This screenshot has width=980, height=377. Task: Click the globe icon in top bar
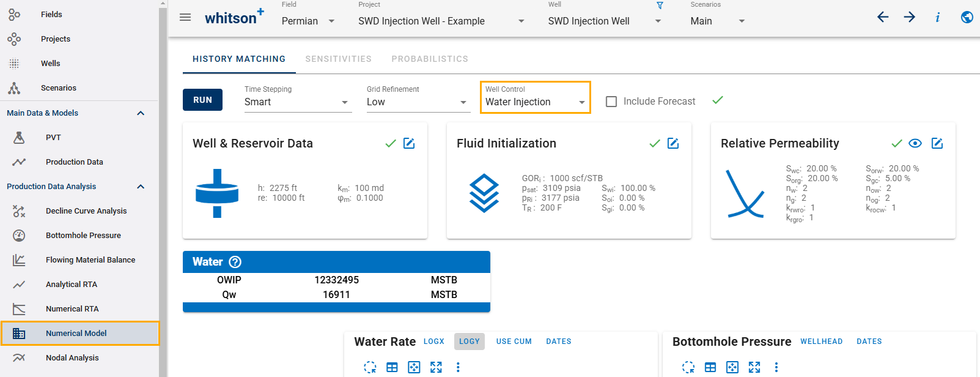(x=967, y=17)
